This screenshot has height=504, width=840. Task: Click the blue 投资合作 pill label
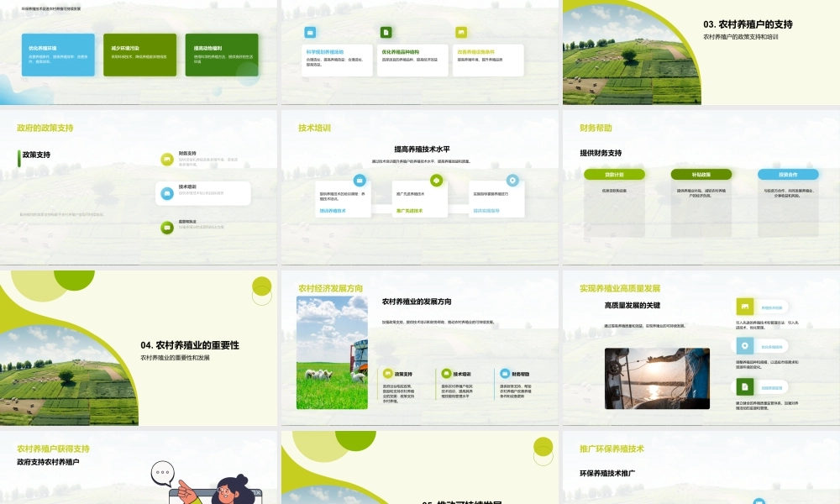pyautogui.click(x=788, y=175)
